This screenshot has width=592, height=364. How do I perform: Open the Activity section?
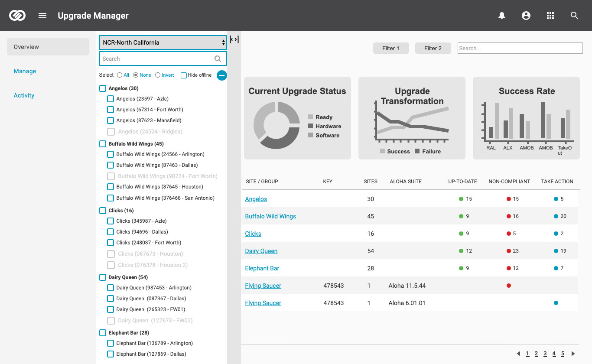[24, 95]
